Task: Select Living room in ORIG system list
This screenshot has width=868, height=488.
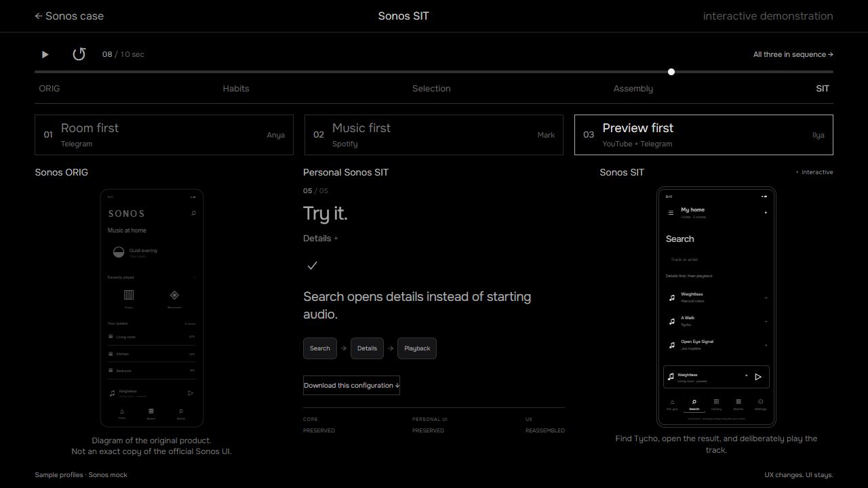Action: (152, 337)
